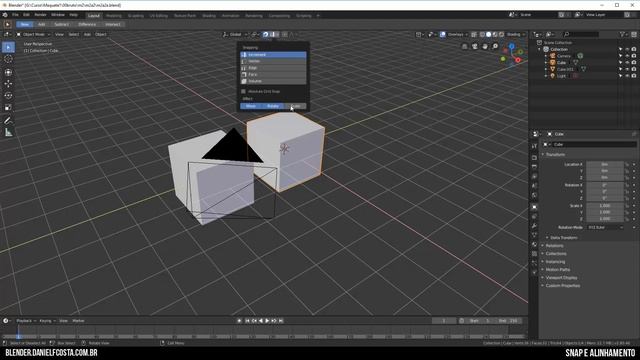Click the Difference selection mode button
This screenshot has width=640, height=360.
87,24
